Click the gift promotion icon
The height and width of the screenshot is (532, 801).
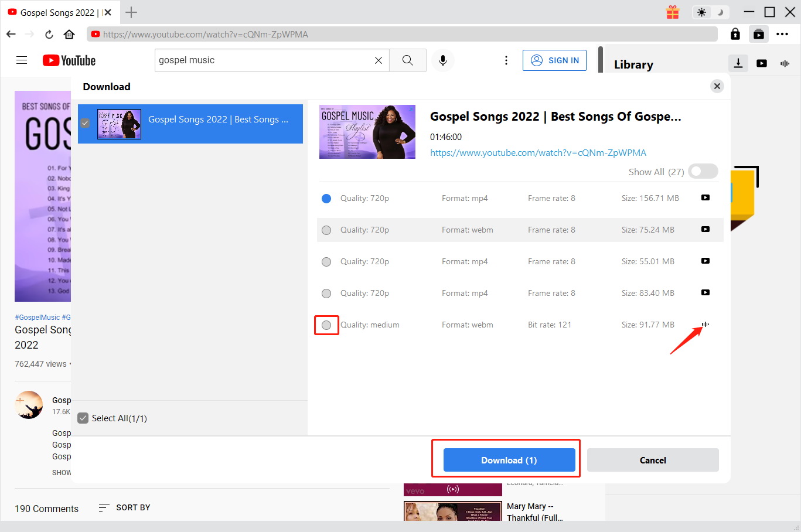[x=672, y=12]
